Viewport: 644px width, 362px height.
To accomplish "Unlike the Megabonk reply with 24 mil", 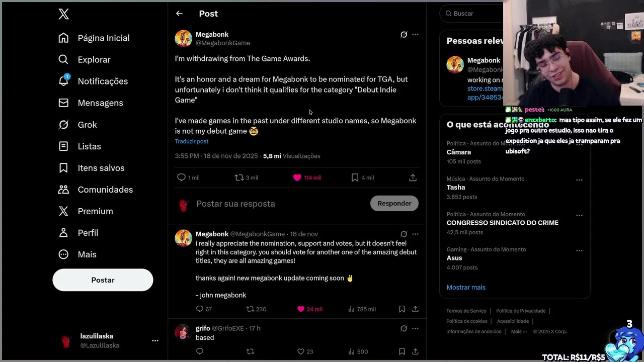I will (x=301, y=309).
